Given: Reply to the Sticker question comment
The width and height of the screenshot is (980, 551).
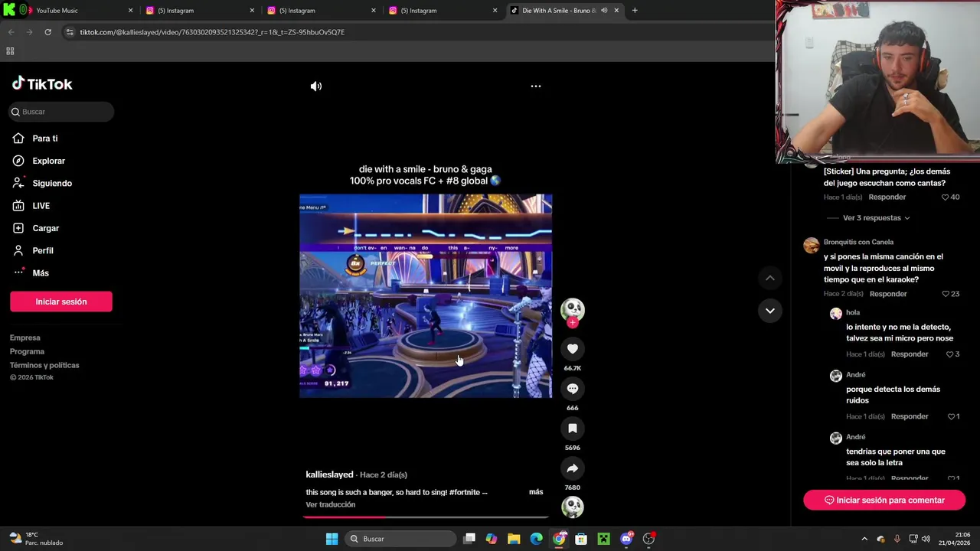Looking at the screenshot, I should pyautogui.click(x=887, y=197).
